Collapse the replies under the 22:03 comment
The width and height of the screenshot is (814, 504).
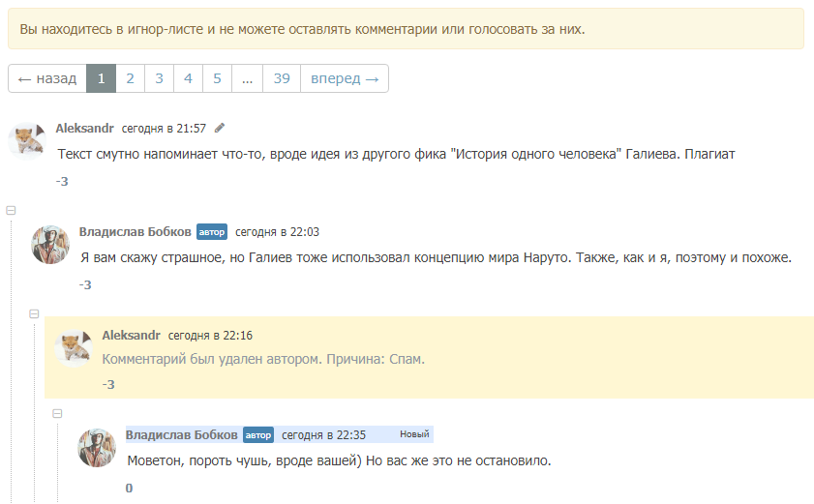[34, 313]
